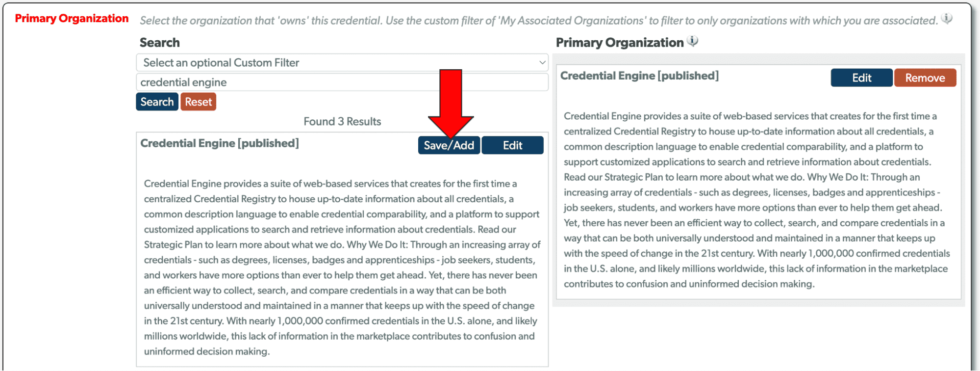The height and width of the screenshot is (371, 980).
Task: Click the red Primary Organization field label
Action: pyautogui.click(x=72, y=18)
